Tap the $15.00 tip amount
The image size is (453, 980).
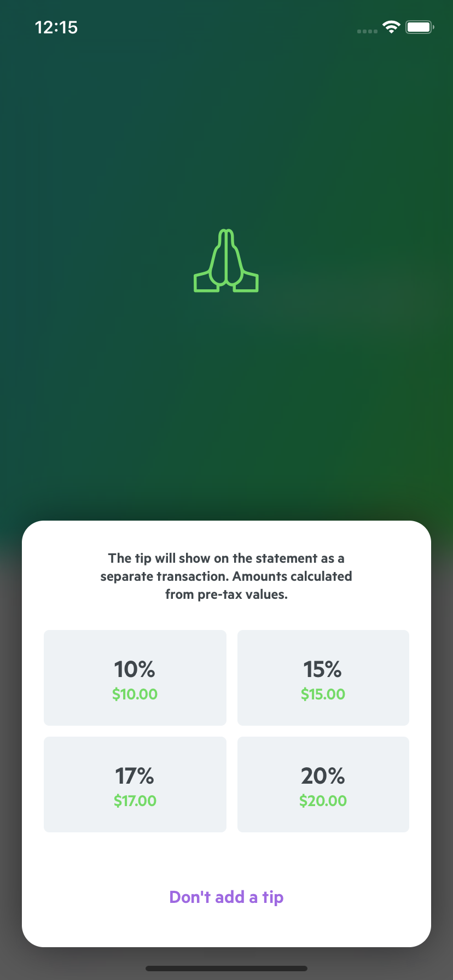pyautogui.click(x=323, y=694)
